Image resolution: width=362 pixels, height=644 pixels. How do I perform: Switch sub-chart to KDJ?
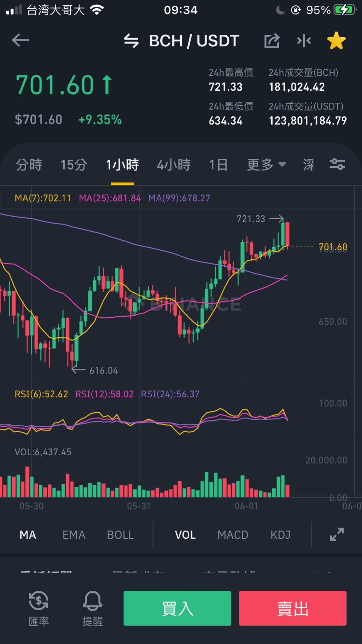[x=280, y=535]
